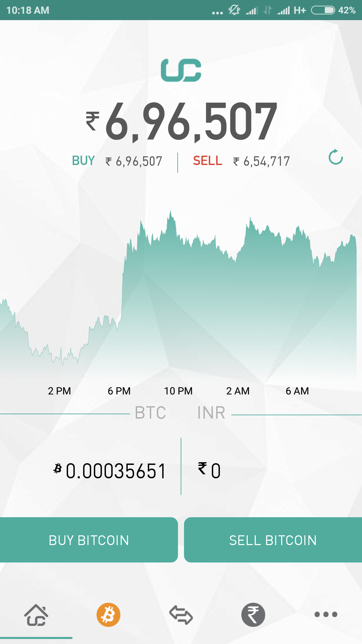Tap the 6 PM chart time label
Viewport: 362px width, 644px height.
[x=119, y=391]
